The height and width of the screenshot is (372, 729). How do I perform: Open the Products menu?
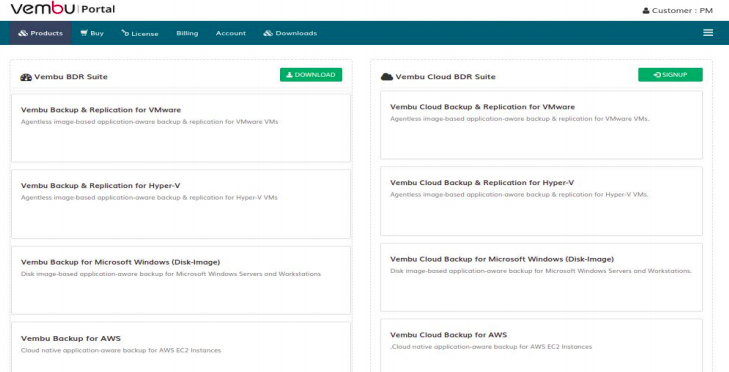(40, 33)
